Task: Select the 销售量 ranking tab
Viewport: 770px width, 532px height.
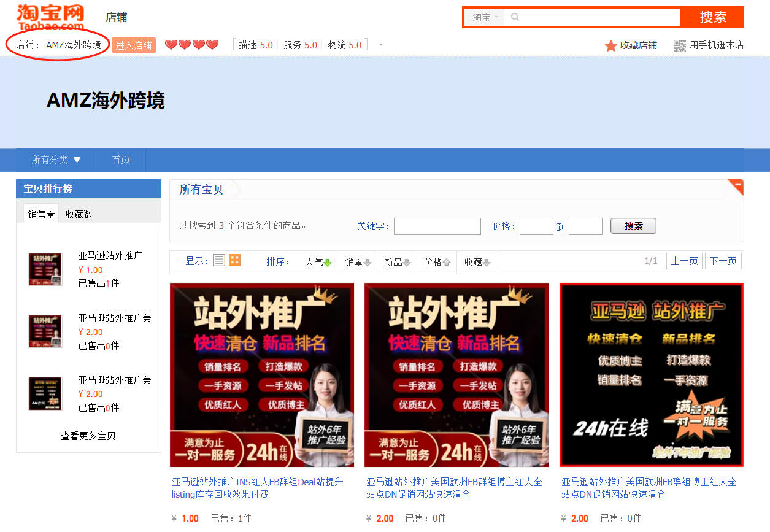Action: [x=42, y=214]
